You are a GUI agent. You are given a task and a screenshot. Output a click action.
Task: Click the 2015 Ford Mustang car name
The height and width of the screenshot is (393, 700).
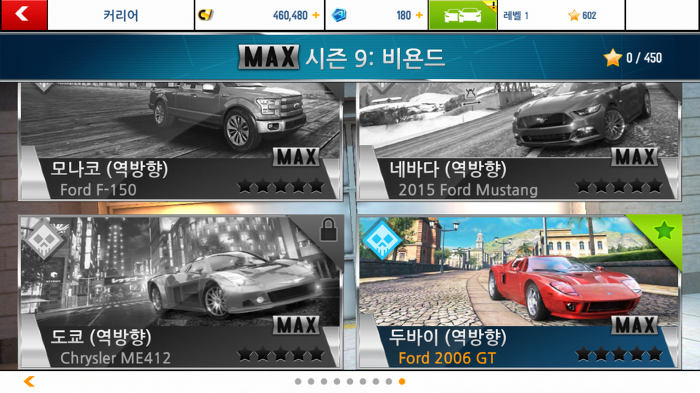[x=468, y=190]
